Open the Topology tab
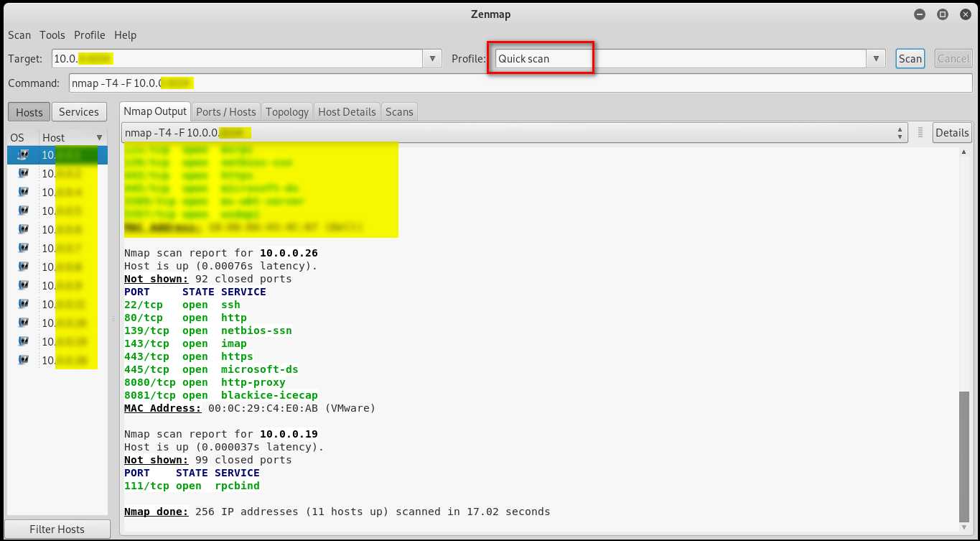Image resolution: width=980 pixels, height=541 pixels. (x=287, y=112)
